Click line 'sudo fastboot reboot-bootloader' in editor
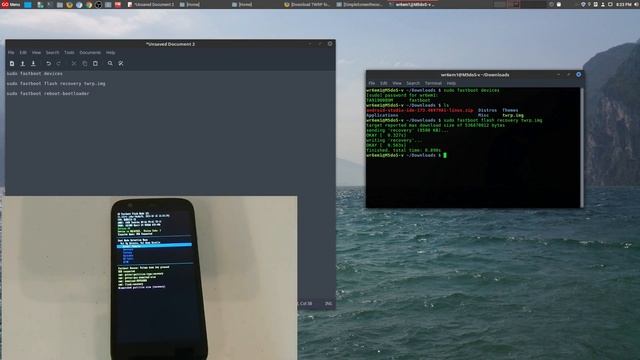Viewport: 640px width, 360px height. [48, 93]
